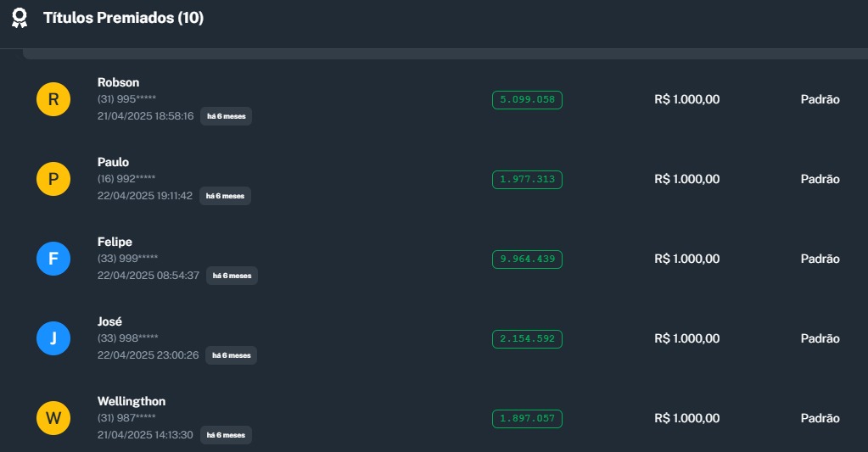Click the 'há 6 meses' tag on Robson's row
This screenshot has width=868, height=452.
[x=226, y=116]
